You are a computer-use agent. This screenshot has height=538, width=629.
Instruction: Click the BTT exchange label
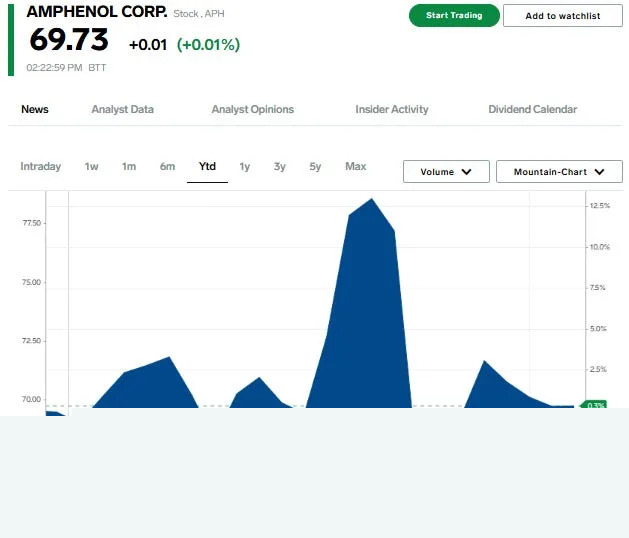click(x=97, y=67)
